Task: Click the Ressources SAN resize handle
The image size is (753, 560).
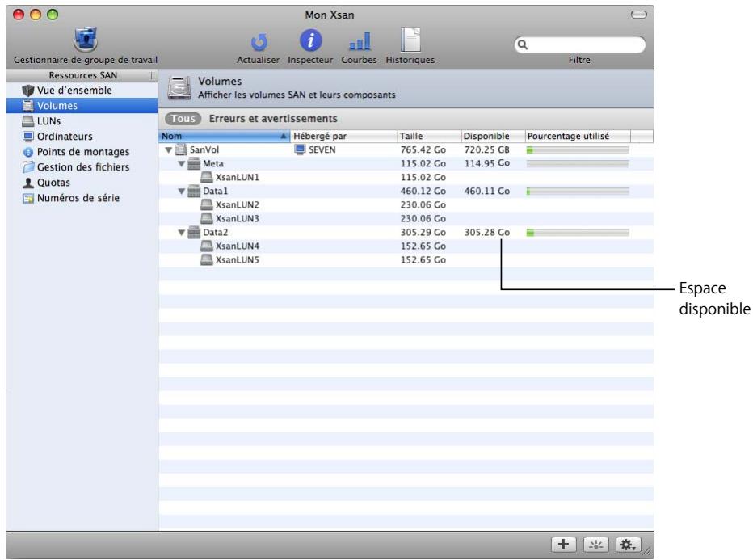Action: 151,75
